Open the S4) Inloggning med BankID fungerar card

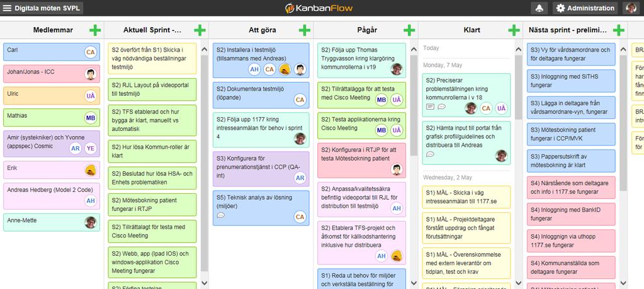[x=571, y=214]
